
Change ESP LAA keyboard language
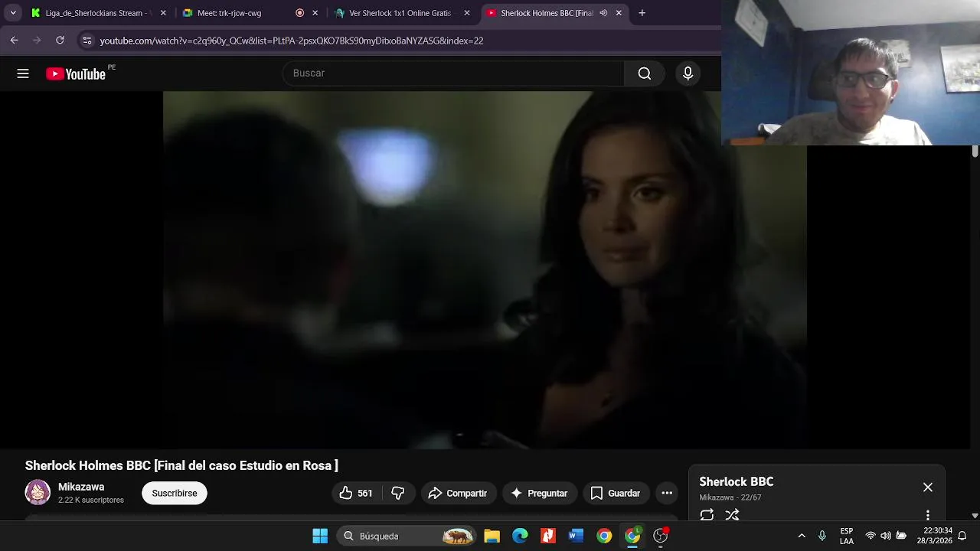(x=846, y=536)
